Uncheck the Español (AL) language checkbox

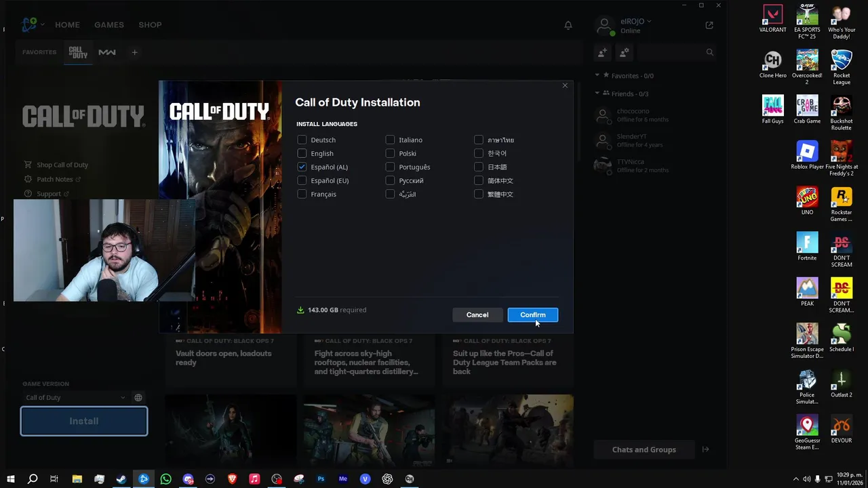tap(302, 167)
